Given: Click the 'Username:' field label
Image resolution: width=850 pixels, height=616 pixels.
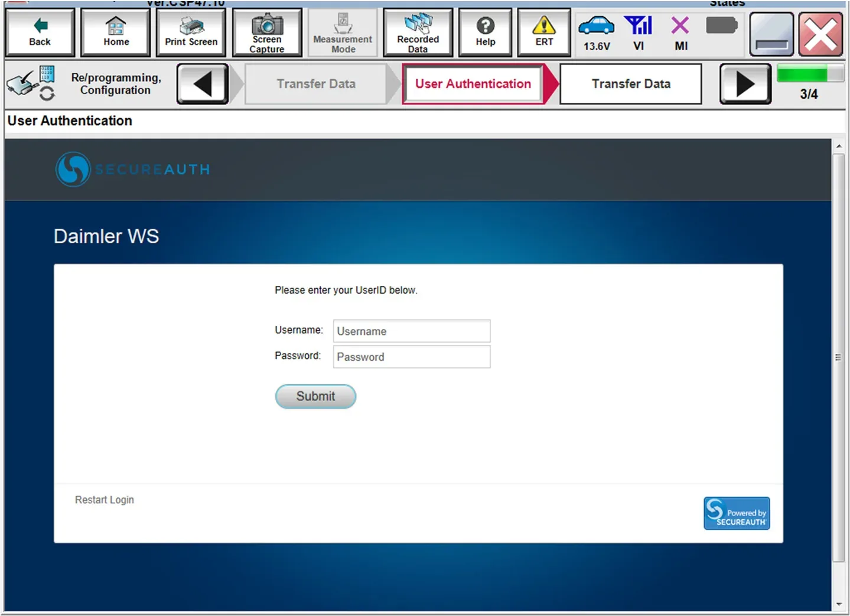Looking at the screenshot, I should click(299, 330).
